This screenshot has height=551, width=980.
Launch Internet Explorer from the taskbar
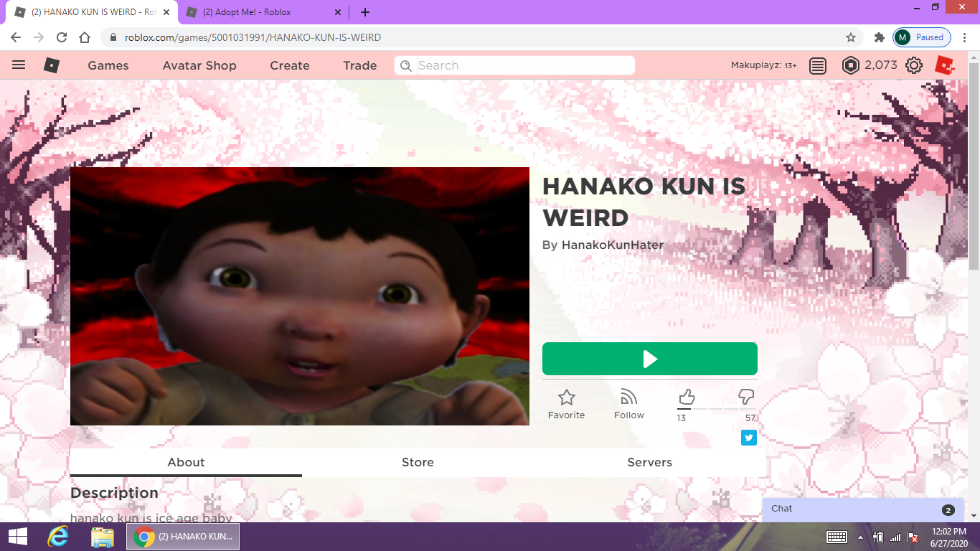click(x=58, y=537)
